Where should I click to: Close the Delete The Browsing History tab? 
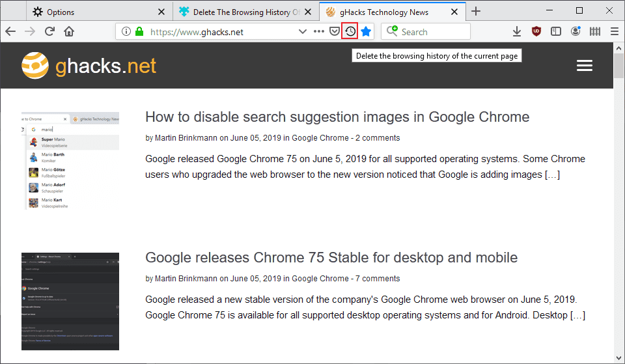click(308, 12)
